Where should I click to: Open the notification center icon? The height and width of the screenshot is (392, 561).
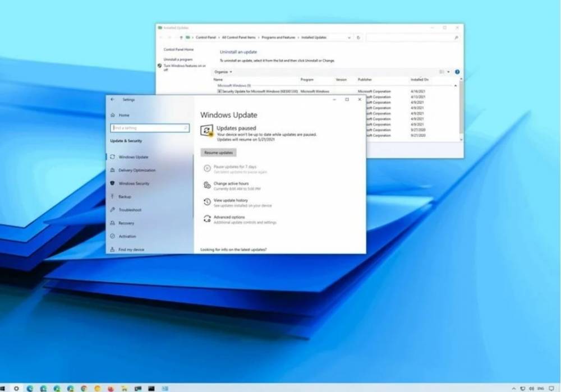pyautogui.click(x=551, y=389)
